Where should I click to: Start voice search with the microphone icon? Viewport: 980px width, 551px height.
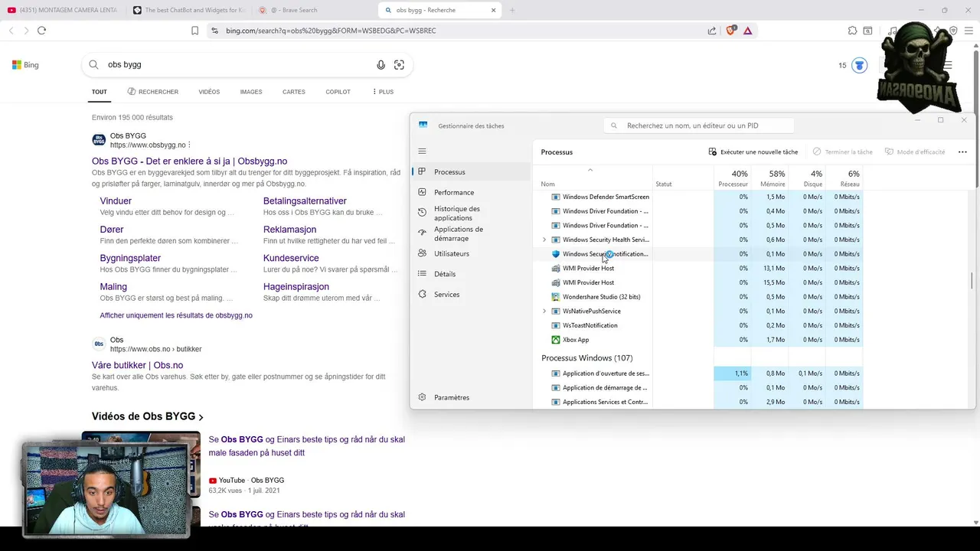point(381,65)
